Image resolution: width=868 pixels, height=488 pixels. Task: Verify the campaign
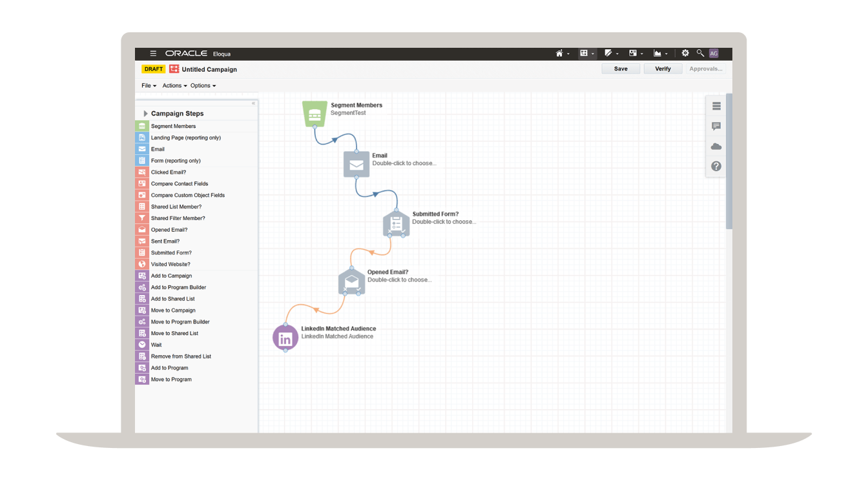663,68
